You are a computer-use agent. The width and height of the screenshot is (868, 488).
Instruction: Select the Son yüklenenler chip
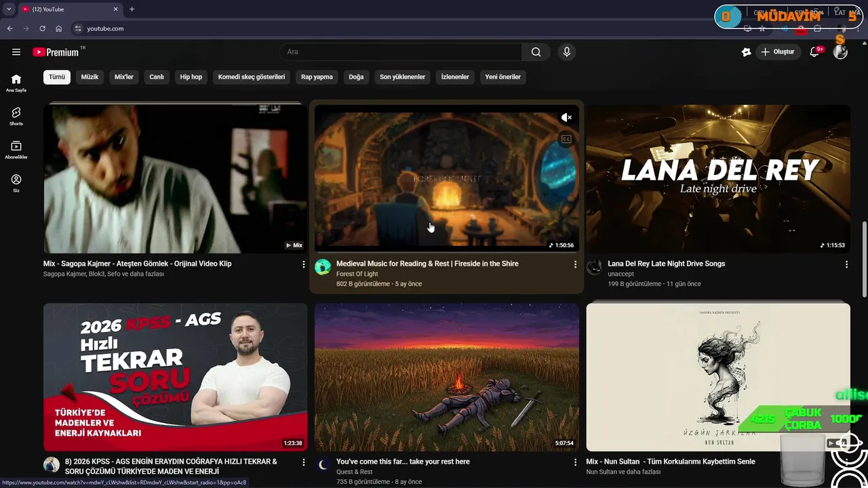point(402,77)
